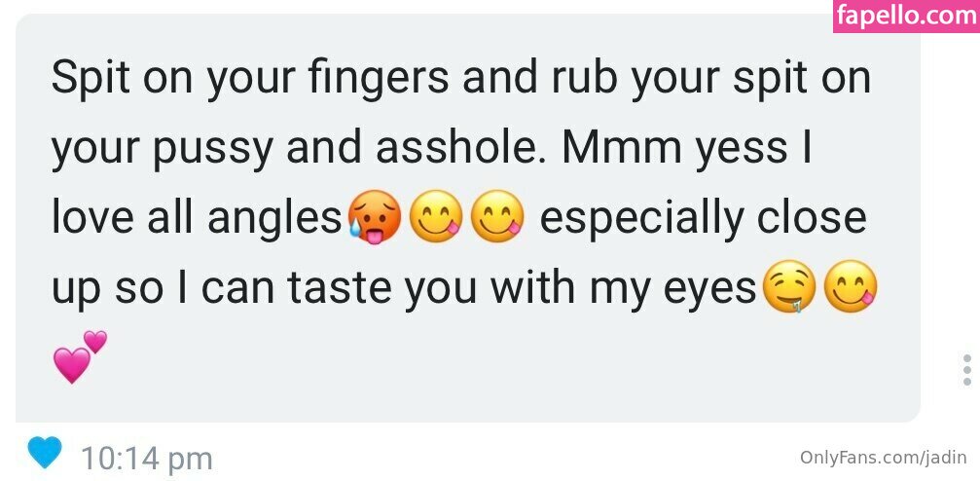Click the first yum emoji after the hot face

tap(435, 218)
